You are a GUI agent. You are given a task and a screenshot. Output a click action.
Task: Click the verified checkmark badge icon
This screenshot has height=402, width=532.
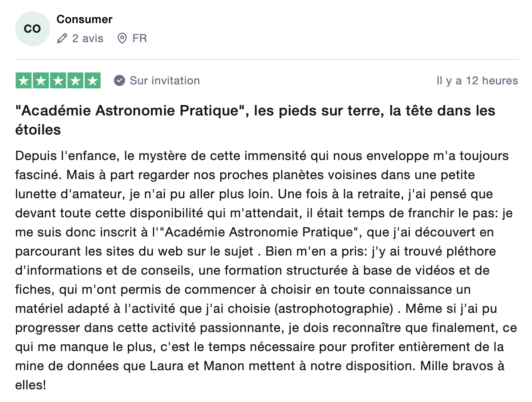(x=119, y=81)
